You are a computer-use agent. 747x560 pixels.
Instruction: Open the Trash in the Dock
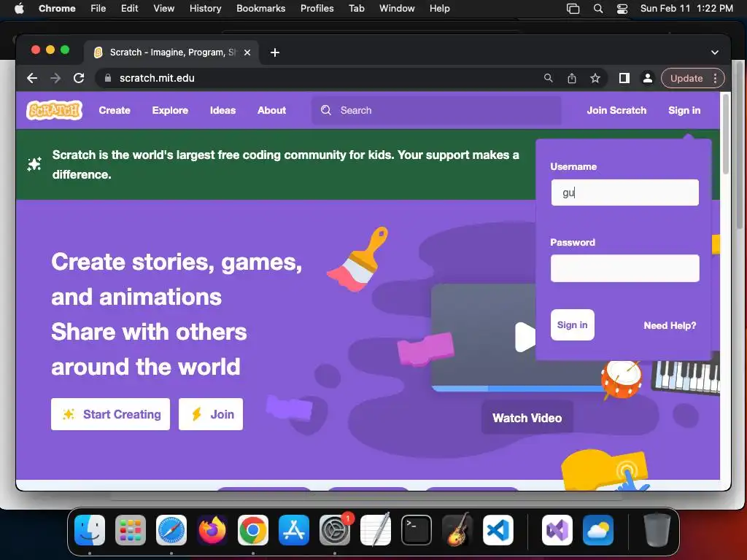tap(657, 530)
